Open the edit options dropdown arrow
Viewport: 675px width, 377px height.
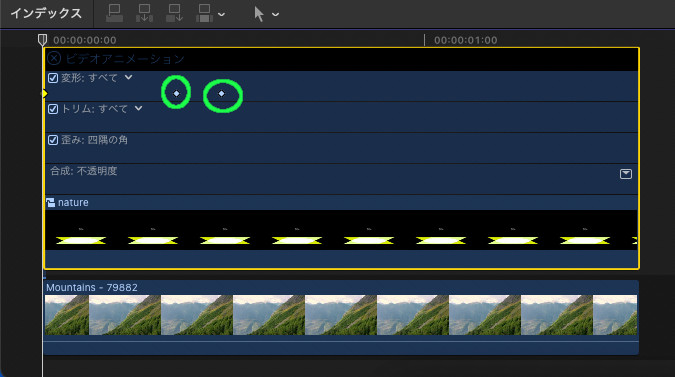point(221,15)
